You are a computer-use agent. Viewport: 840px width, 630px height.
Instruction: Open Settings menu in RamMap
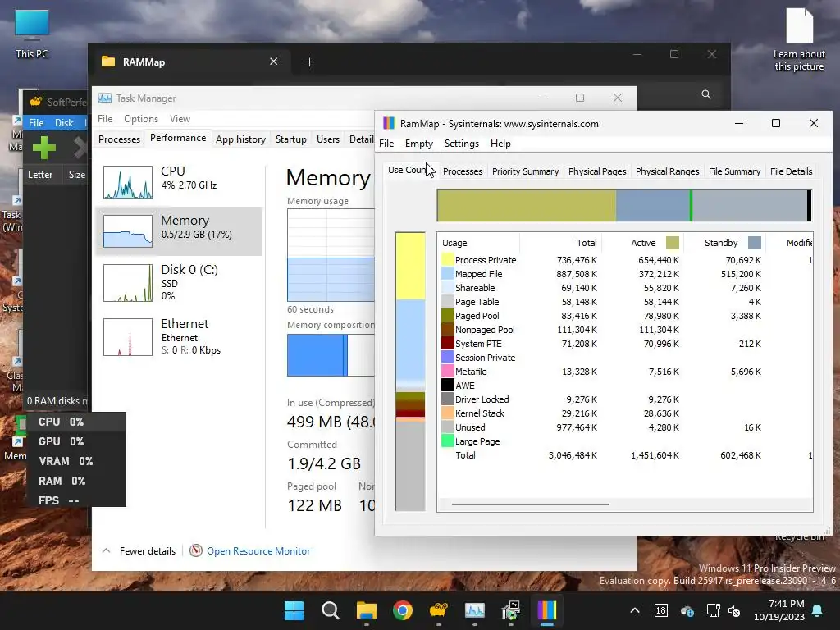pos(461,144)
